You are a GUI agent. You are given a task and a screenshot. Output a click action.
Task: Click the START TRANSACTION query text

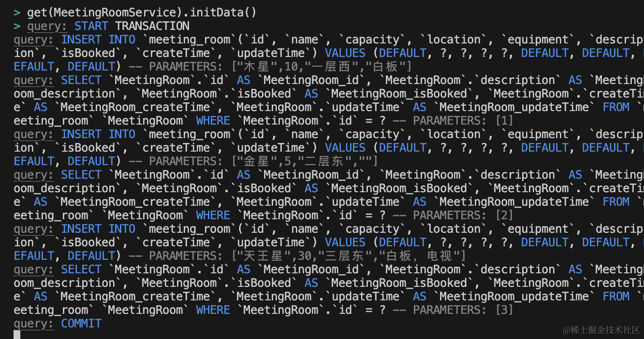(132, 26)
